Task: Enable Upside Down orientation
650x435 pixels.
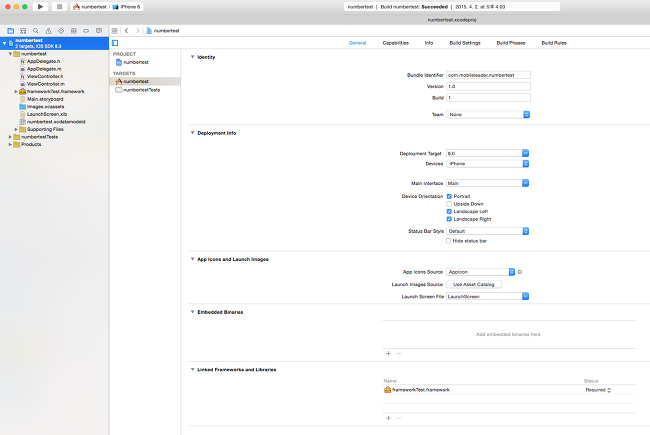Action: pyautogui.click(x=449, y=204)
